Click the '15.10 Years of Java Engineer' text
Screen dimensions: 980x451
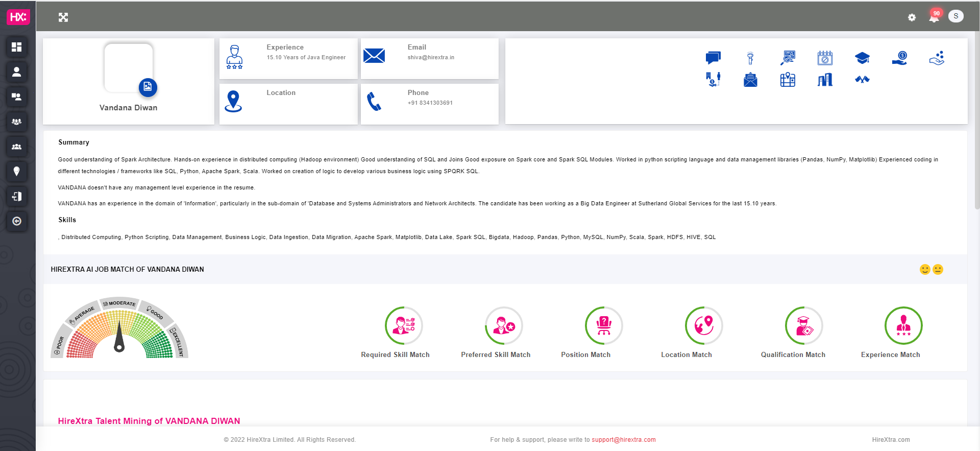(x=306, y=57)
